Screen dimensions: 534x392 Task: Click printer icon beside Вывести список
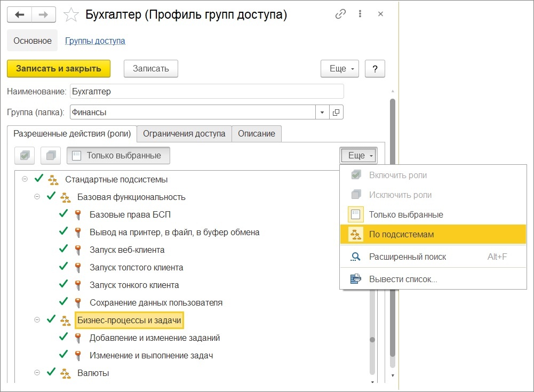(355, 279)
